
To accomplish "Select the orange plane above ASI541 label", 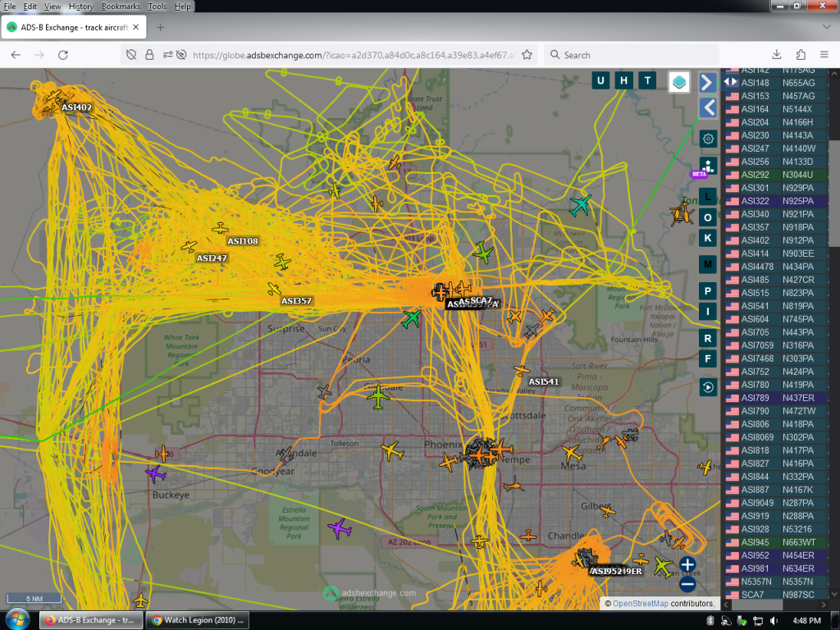I will coord(521,370).
